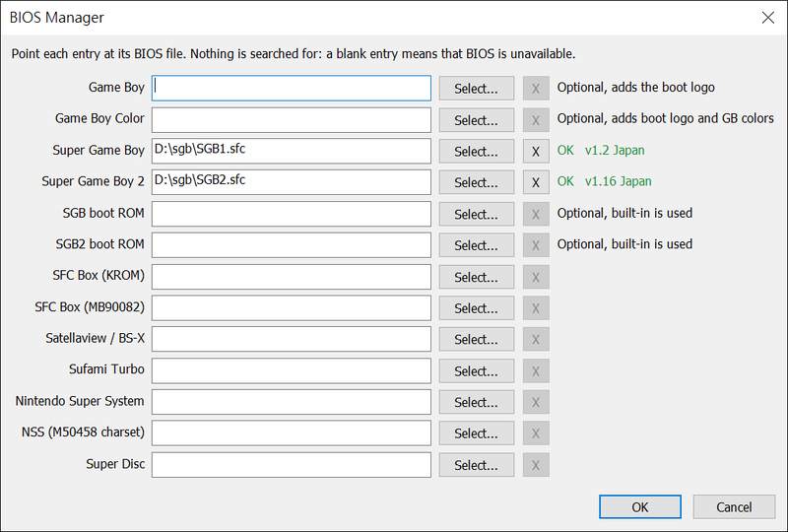Pick a file for SGB2 boot ROM
788x532 pixels.
[x=477, y=245]
